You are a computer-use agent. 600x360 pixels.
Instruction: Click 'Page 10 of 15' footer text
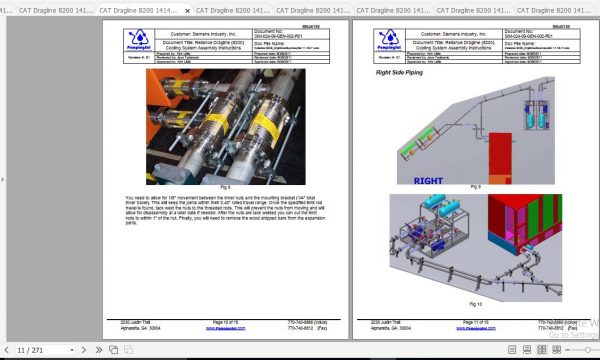pos(225,323)
